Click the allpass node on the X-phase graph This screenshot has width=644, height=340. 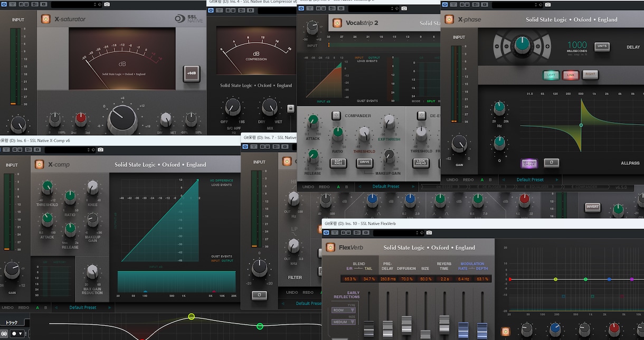coord(581,125)
